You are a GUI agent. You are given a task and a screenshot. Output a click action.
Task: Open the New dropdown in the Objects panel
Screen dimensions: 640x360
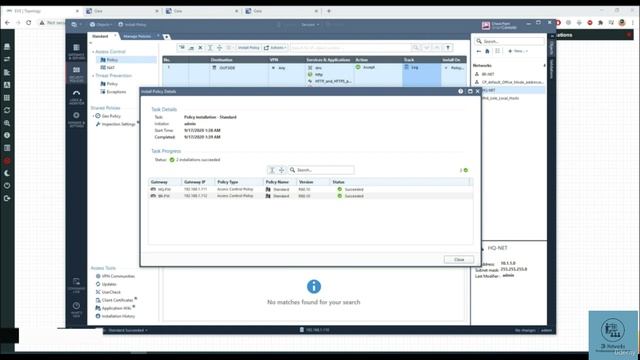pyautogui.click(x=518, y=51)
